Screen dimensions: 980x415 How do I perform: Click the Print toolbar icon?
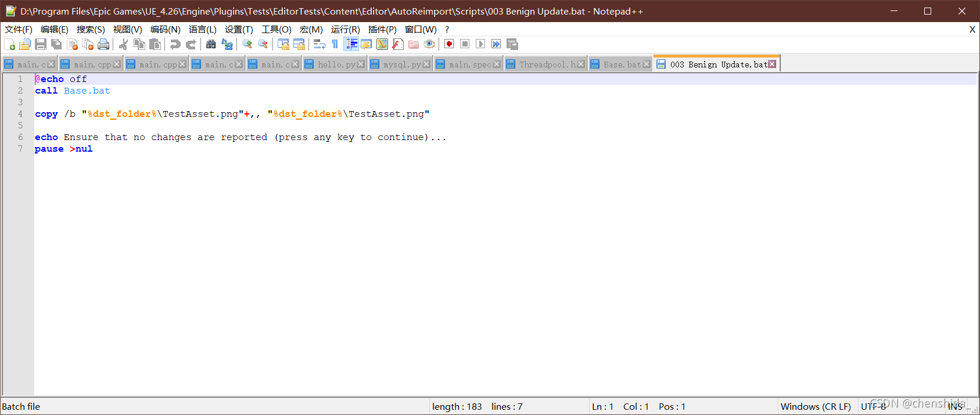(103, 44)
